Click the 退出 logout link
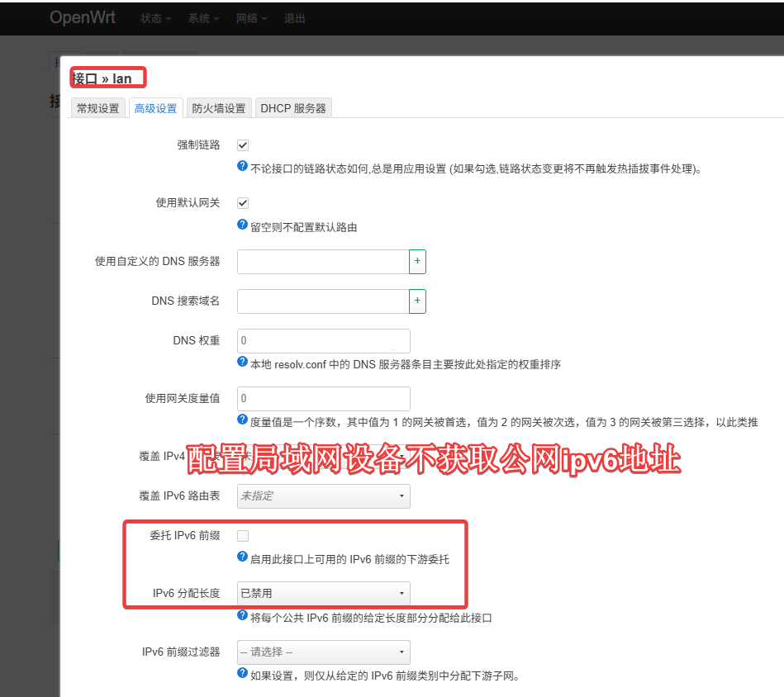Viewport: 784px width, 697px height. click(x=295, y=18)
